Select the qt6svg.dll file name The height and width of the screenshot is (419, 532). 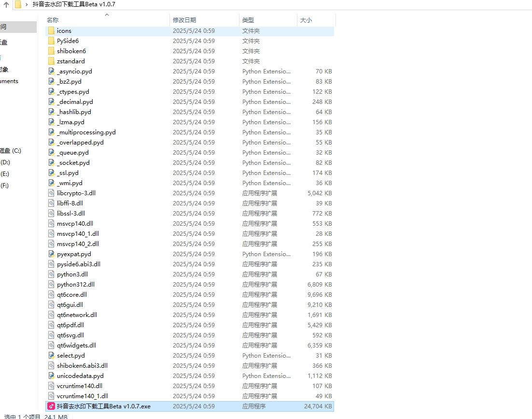[70, 335]
